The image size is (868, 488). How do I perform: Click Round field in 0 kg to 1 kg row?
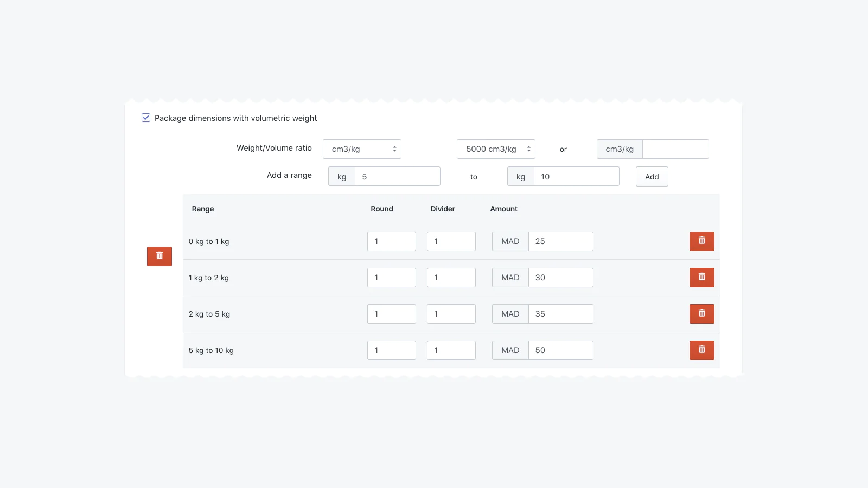pos(392,241)
